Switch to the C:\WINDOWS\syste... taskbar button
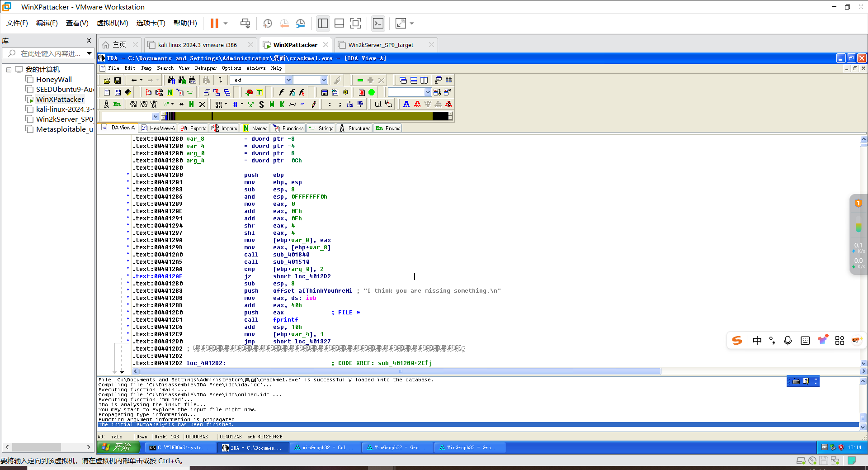The width and height of the screenshot is (868, 470). (180, 448)
